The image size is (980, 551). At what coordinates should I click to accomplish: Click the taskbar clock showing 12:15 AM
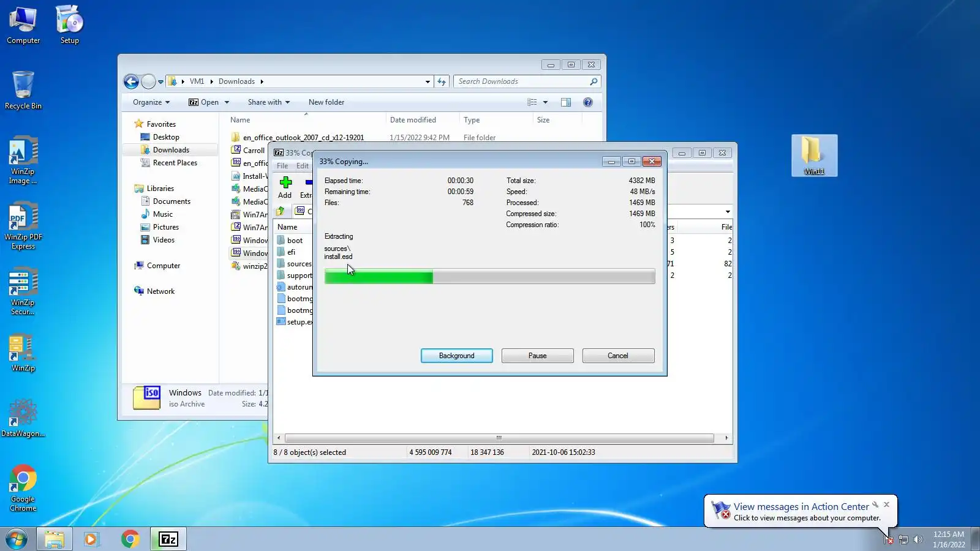point(949,539)
